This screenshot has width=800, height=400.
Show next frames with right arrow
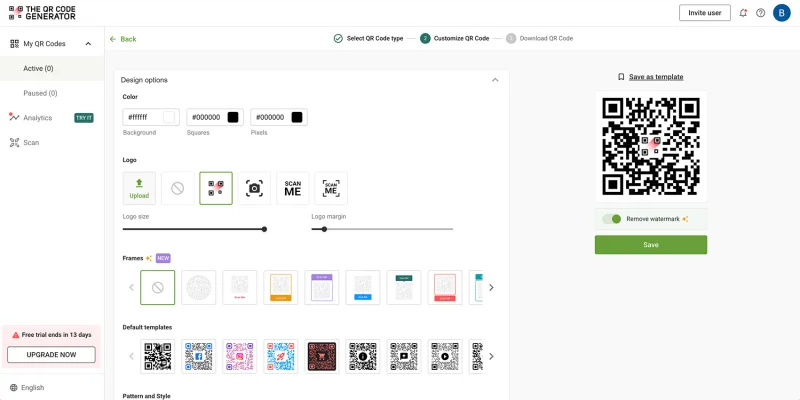click(491, 288)
